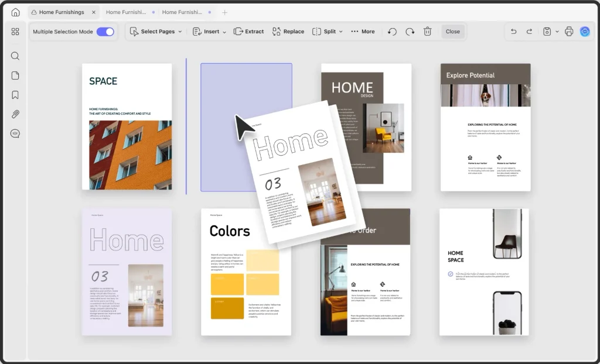Image resolution: width=600 pixels, height=364 pixels.
Task: Open the AI assistant icon
Action: point(585,32)
